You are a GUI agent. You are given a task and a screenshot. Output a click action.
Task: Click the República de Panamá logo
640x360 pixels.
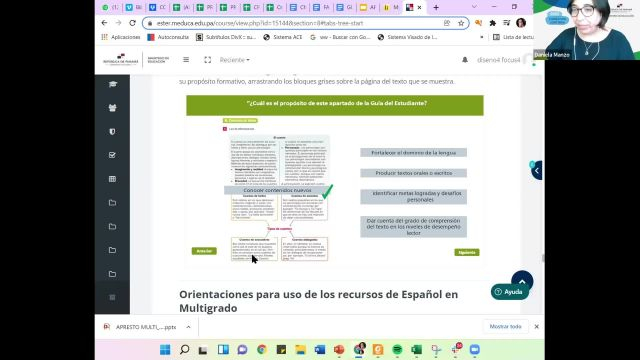pos(120,60)
